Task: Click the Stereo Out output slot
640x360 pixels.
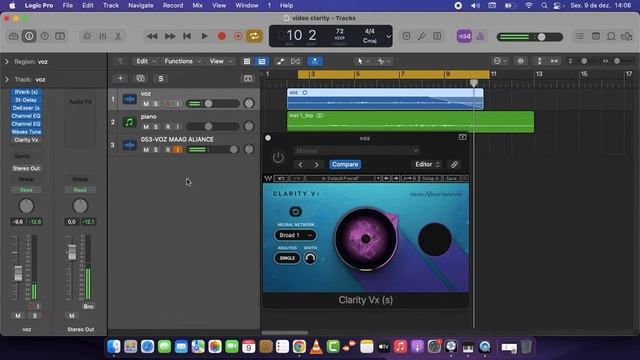Action: coord(26,168)
